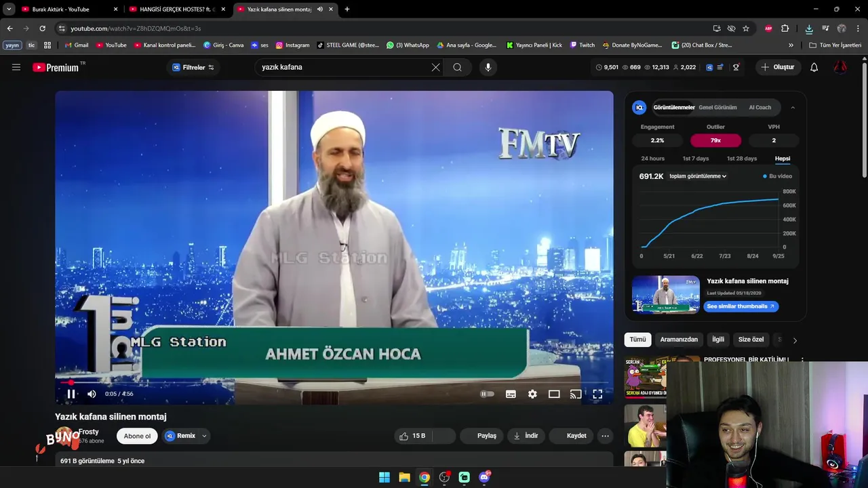
Task: Click the blue vidIQ logo in stats bar
Action: click(x=709, y=67)
